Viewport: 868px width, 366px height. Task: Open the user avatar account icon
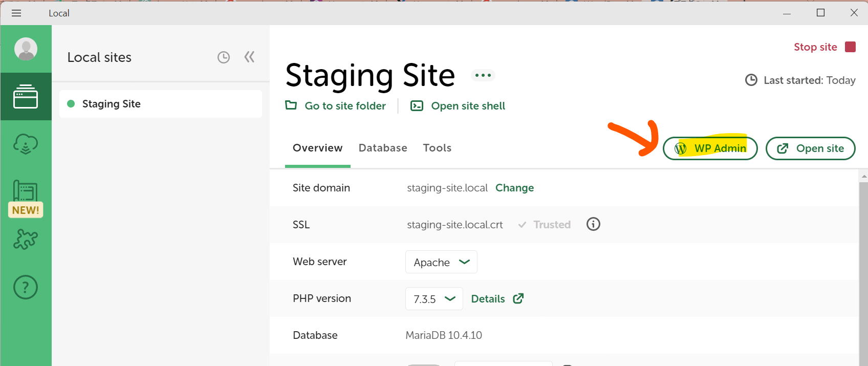pyautogui.click(x=26, y=49)
